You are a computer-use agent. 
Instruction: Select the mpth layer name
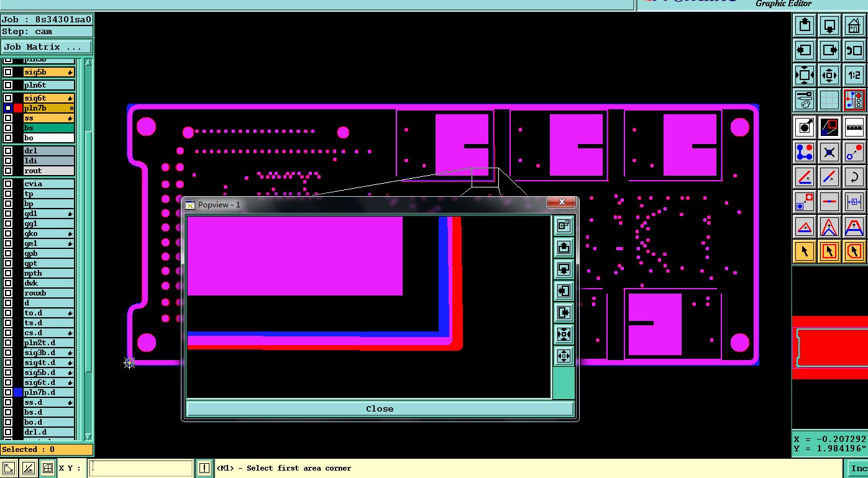pos(49,273)
